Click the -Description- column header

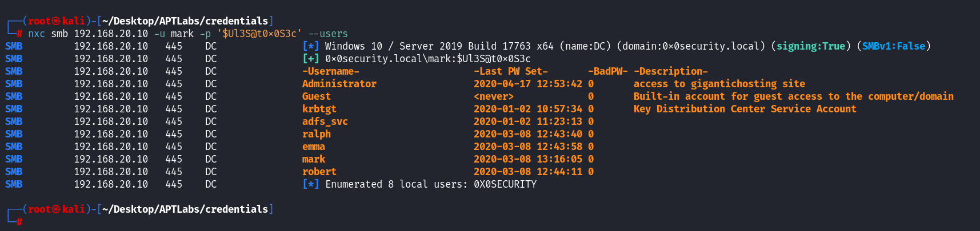click(x=671, y=71)
